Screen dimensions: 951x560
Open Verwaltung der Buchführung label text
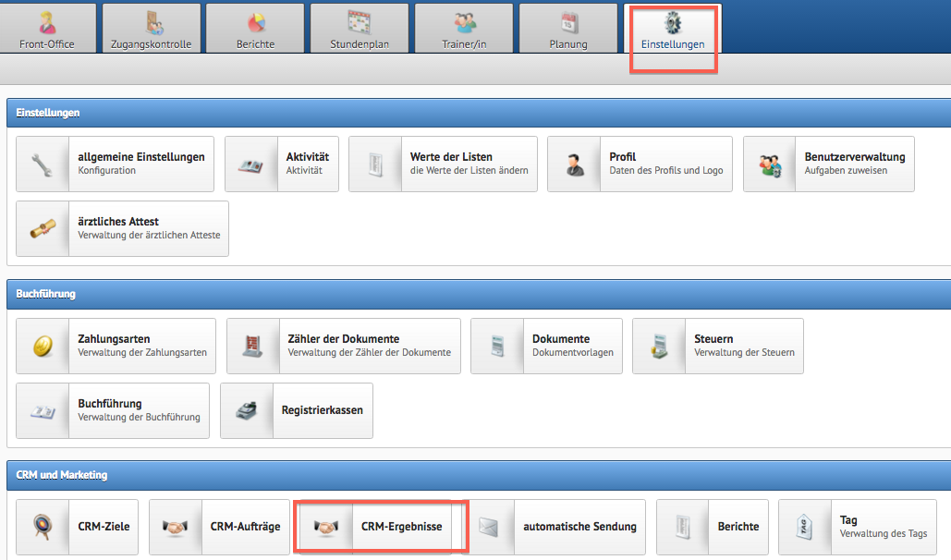pos(139,418)
